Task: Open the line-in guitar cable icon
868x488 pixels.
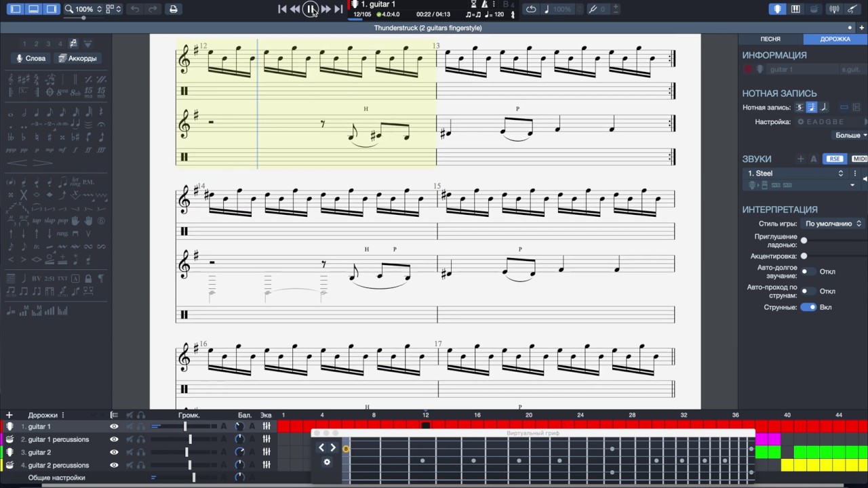Action: coord(852,9)
